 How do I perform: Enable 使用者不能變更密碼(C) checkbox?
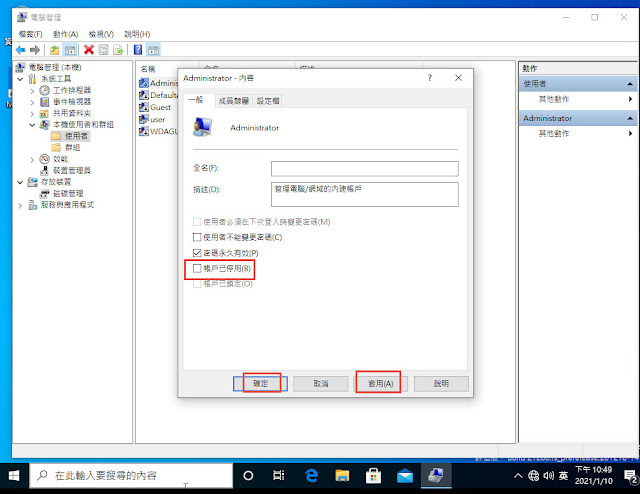(x=197, y=237)
